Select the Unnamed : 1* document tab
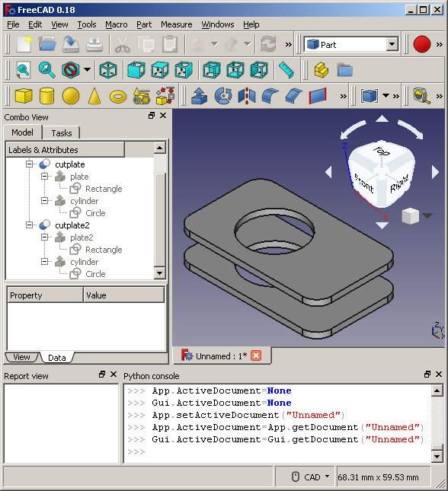The height and width of the screenshot is (491, 448). click(x=221, y=356)
